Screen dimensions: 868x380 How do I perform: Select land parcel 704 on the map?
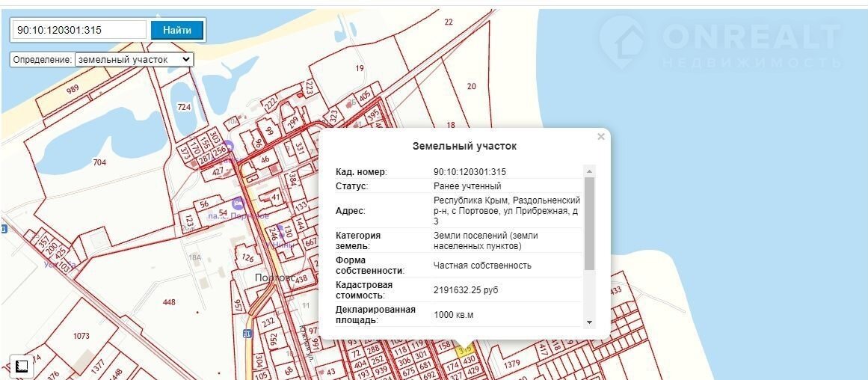99,162
